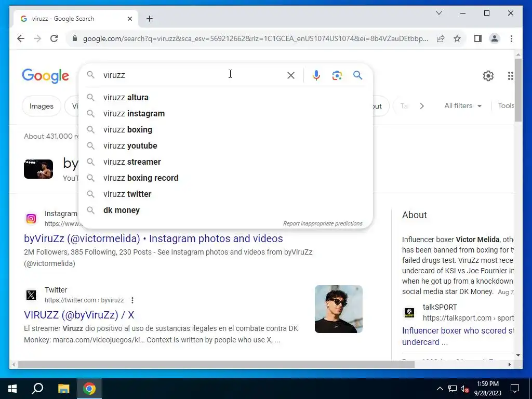Image resolution: width=532 pixels, height=399 pixels.
Task: Open the byViruZz Instagram result link
Action: click(153, 238)
